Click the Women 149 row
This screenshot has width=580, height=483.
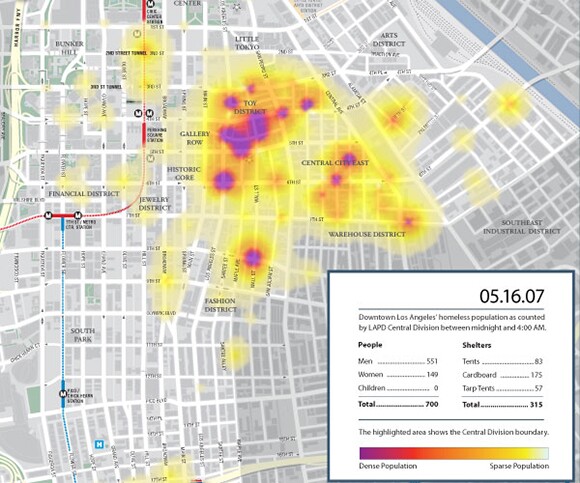point(398,375)
